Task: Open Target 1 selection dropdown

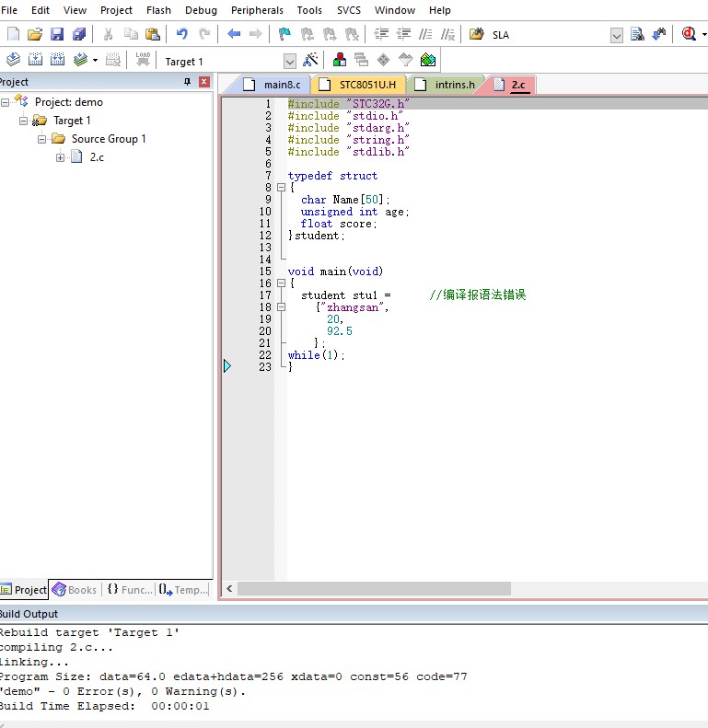Action: coord(290,62)
